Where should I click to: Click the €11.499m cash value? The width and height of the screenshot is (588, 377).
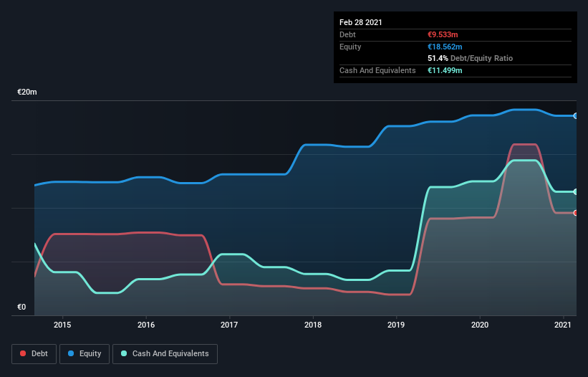pos(445,70)
